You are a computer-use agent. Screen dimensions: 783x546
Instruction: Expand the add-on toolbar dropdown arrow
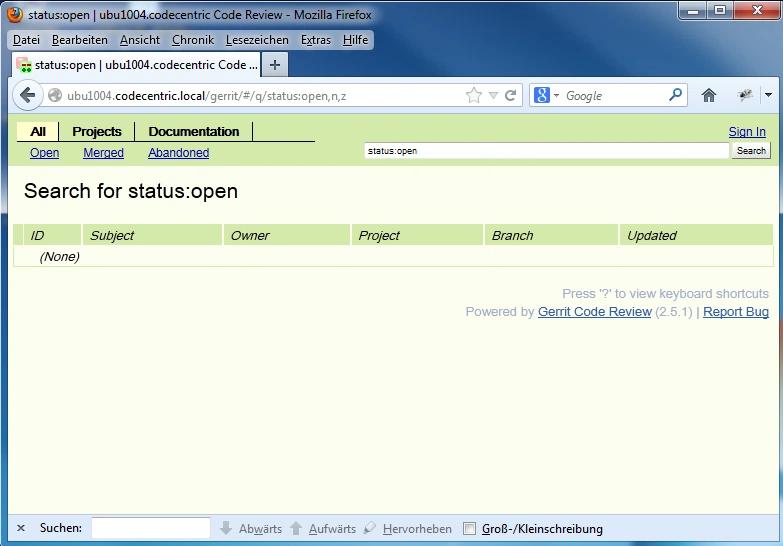click(x=768, y=96)
